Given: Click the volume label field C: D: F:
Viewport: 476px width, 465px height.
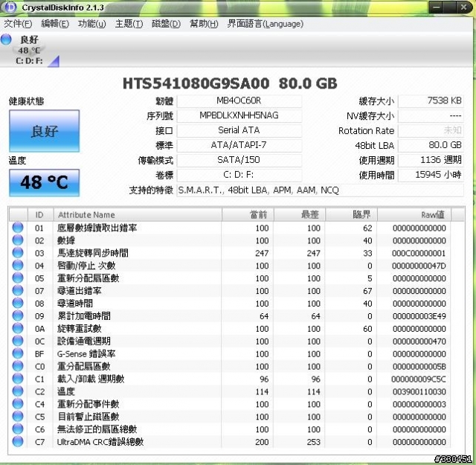Looking at the screenshot, I should [239, 175].
